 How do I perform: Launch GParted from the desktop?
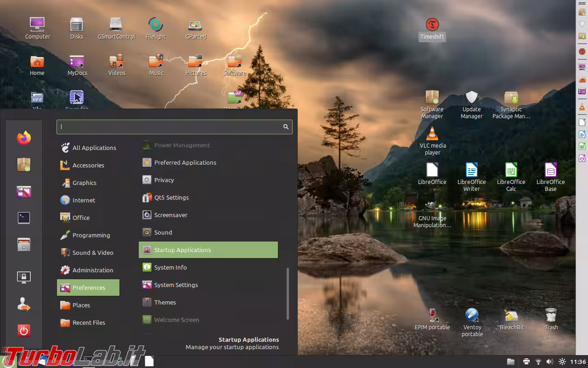pos(195,25)
